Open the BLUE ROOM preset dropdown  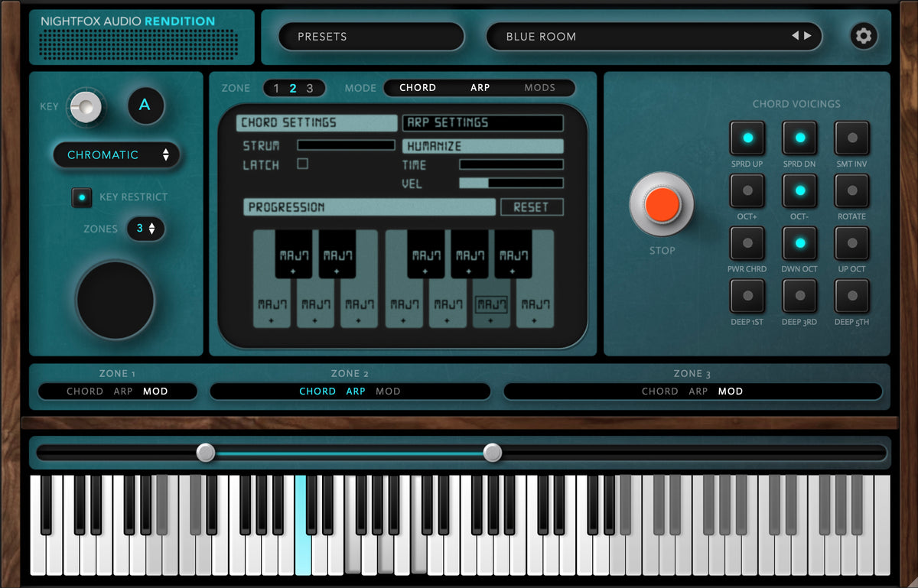pos(654,36)
